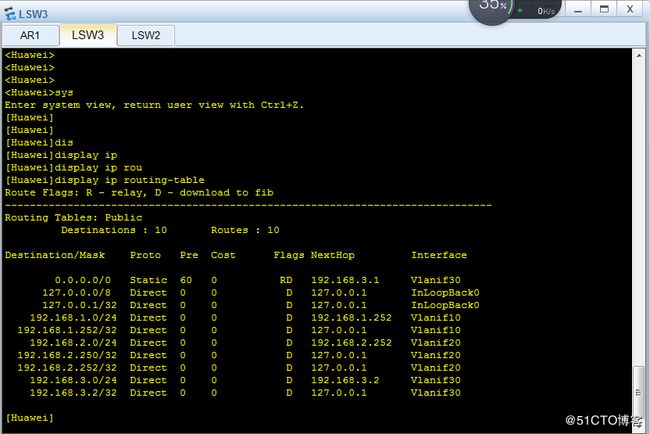Click the 'display ip routing-table' command line
This screenshot has width=650, height=434.
(104, 180)
